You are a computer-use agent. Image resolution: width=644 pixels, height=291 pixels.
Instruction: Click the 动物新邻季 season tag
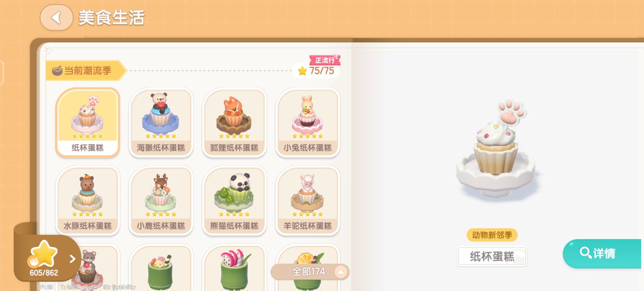point(492,235)
